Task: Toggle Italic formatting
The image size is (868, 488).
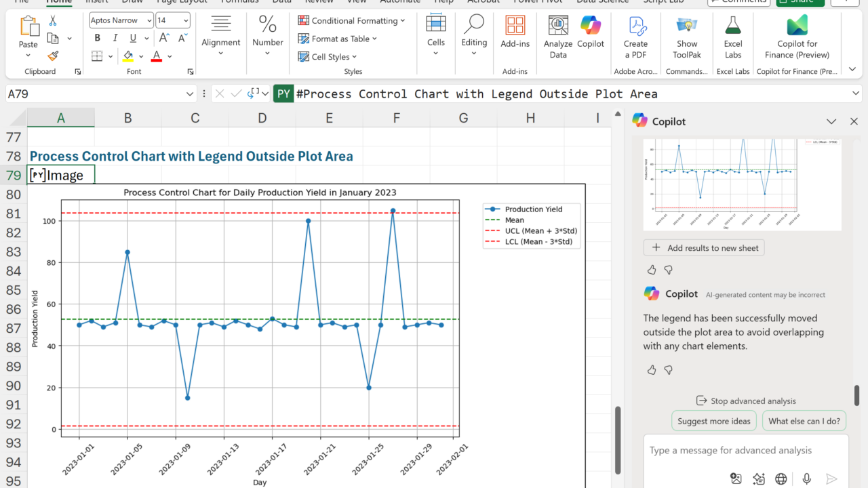Action: [115, 38]
